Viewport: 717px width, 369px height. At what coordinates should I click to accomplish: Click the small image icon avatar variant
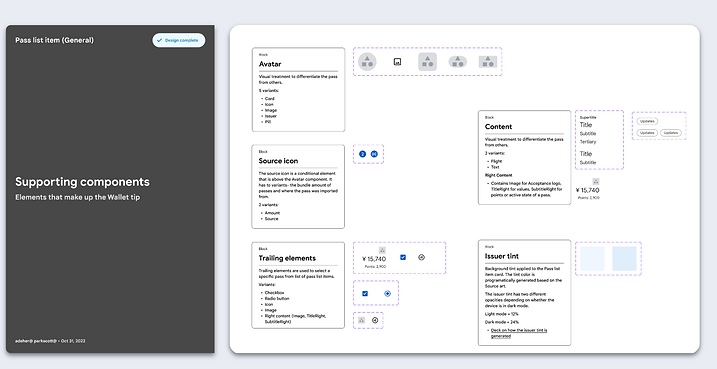pos(397,62)
